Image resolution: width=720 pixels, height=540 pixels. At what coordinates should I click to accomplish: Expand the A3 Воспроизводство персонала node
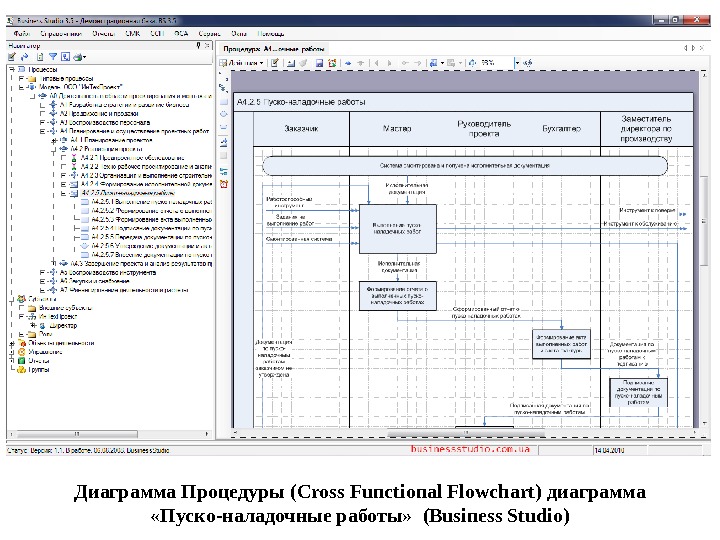pyautogui.click(x=42, y=123)
